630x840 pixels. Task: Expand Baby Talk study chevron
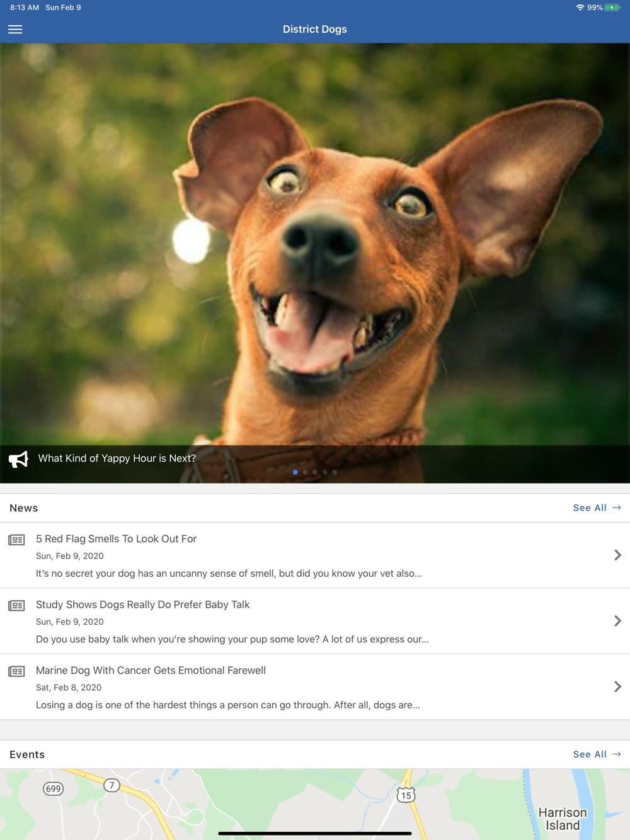pyautogui.click(x=617, y=621)
